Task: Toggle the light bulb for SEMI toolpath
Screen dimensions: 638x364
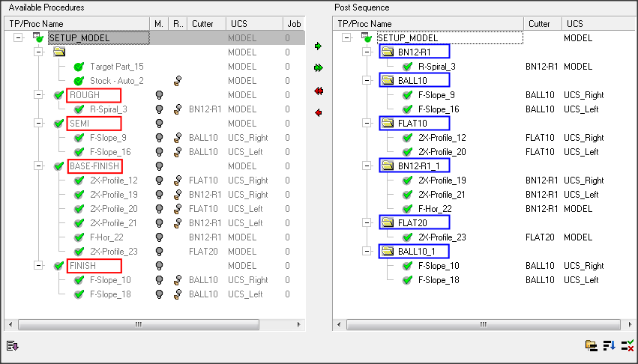Action: click(160, 124)
